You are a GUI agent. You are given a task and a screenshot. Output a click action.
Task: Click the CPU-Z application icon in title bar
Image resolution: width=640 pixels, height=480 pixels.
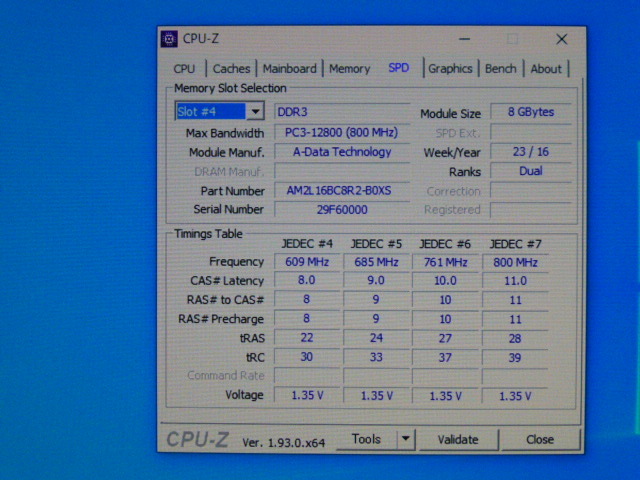169,39
